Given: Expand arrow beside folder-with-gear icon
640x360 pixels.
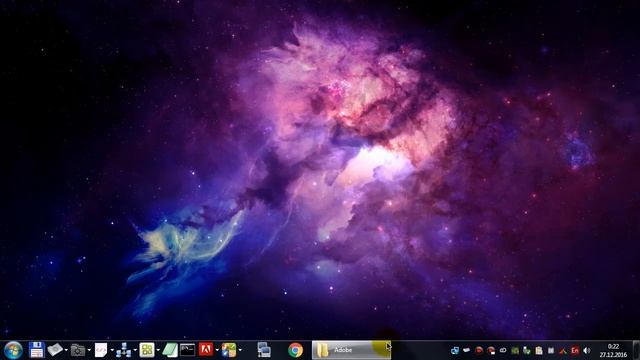Looking at the screenshot, I should tap(89, 350).
